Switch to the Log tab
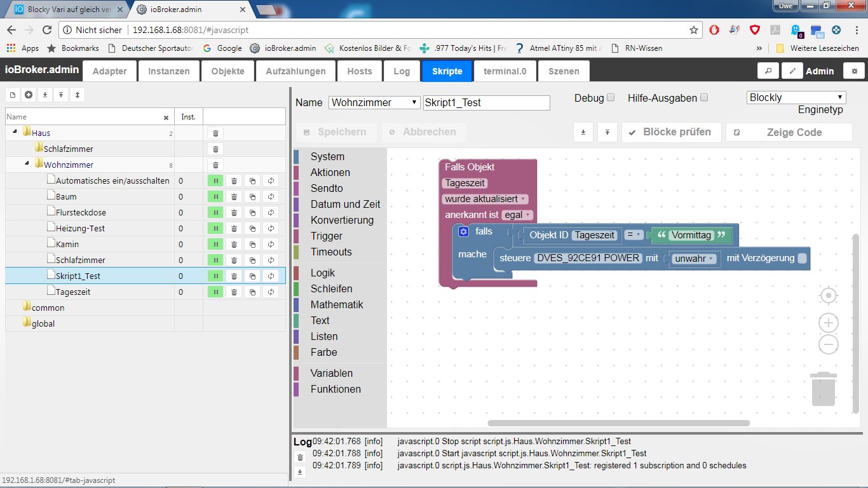 (402, 71)
